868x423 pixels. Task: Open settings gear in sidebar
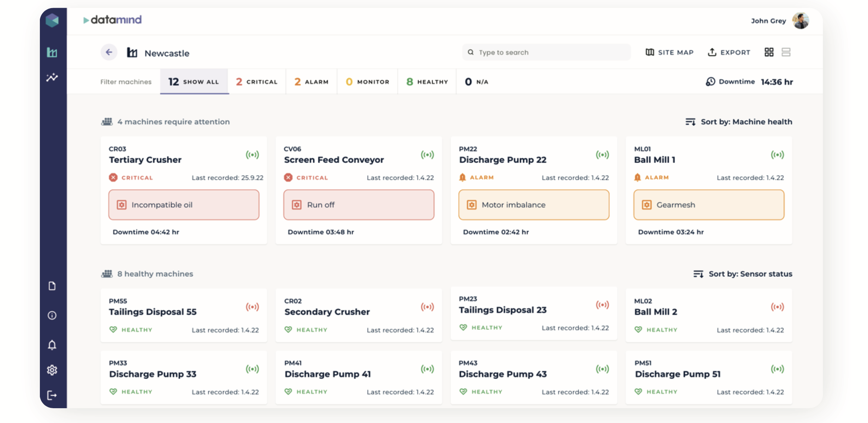coord(52,370)
